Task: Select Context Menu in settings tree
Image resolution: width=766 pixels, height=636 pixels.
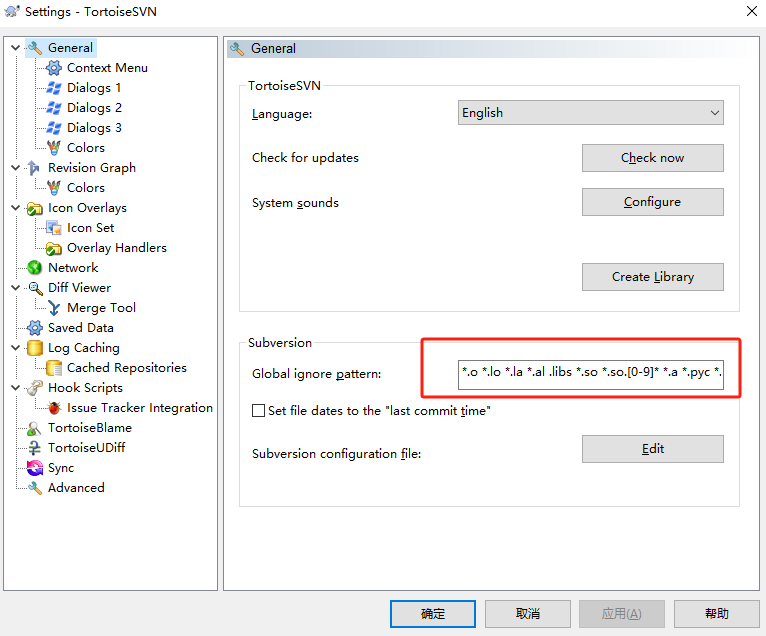Action: click(x=107, y=68)
